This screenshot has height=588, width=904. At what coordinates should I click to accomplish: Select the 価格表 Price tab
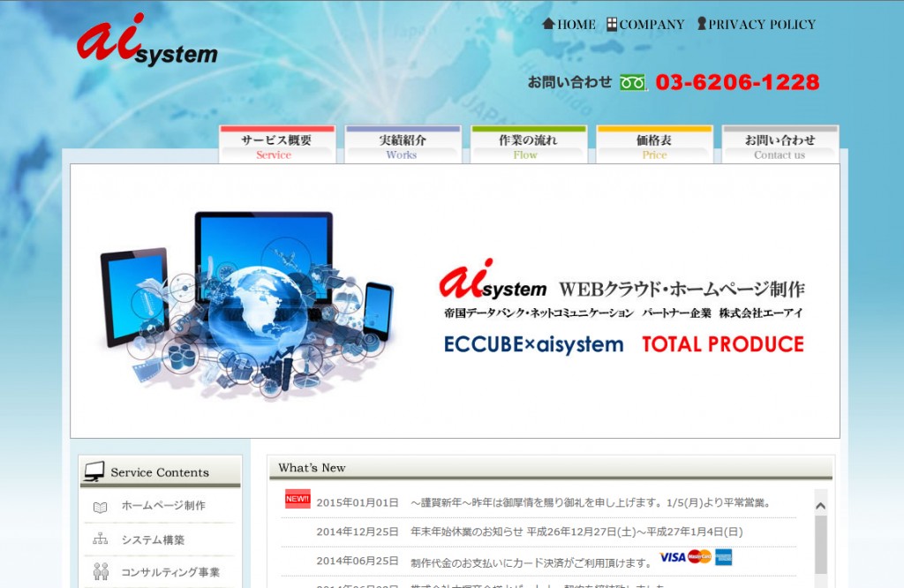pos(654,145)
